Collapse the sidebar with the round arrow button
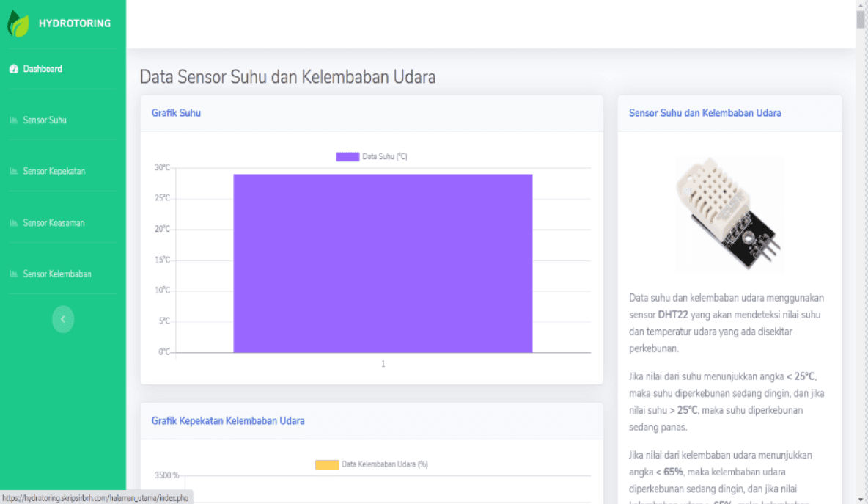868x504 pixels. point(63,319)
